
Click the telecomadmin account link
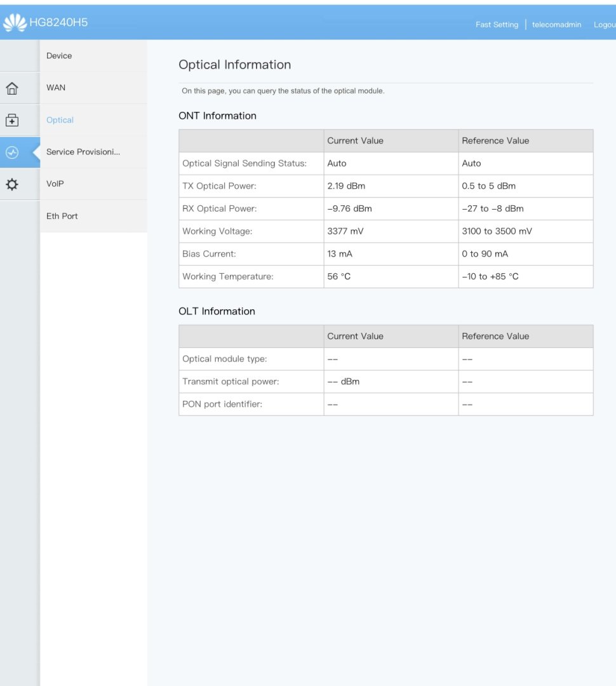[x=556, y=25]
